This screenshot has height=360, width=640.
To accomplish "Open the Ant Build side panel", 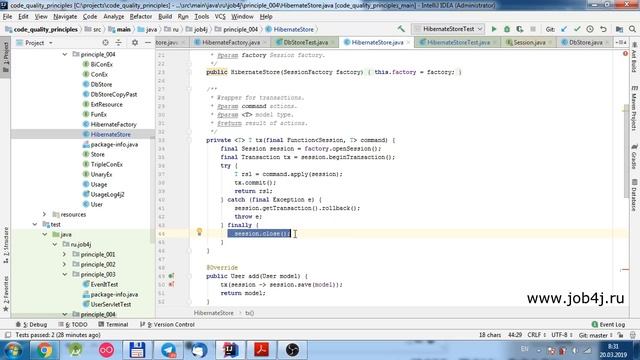I will pos(634,57).
